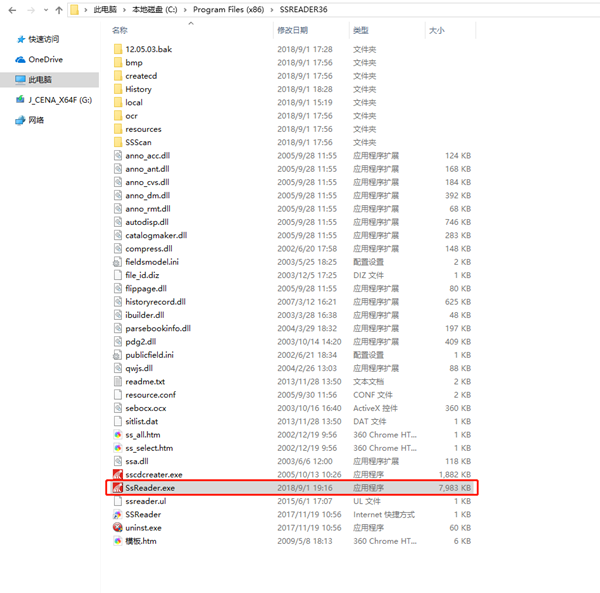Screen dimensions: 600x593
Task: Click 此电脑 breadcrumb in address bar
Action: pyautogui.click(x=105, y=10)
